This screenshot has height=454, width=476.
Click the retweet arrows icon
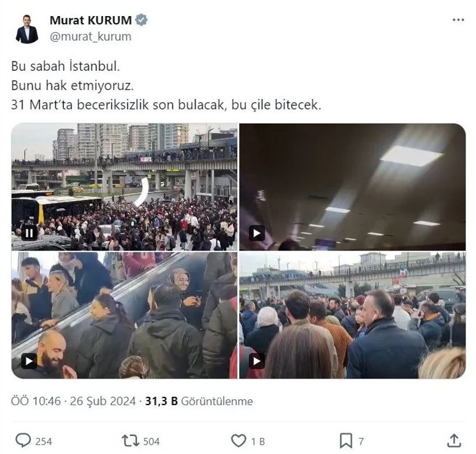pos(130,441)
